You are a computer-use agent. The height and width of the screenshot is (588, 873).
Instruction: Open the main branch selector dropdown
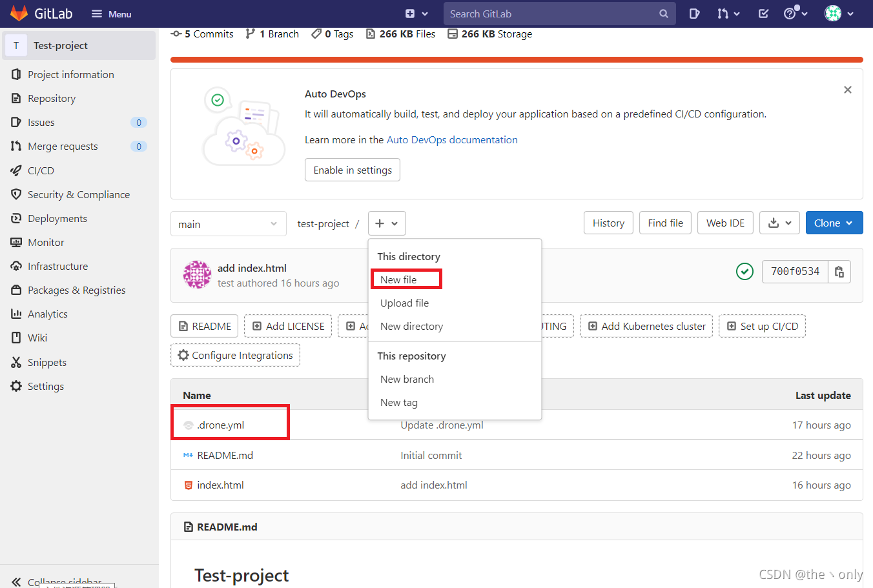coord(228,223)
